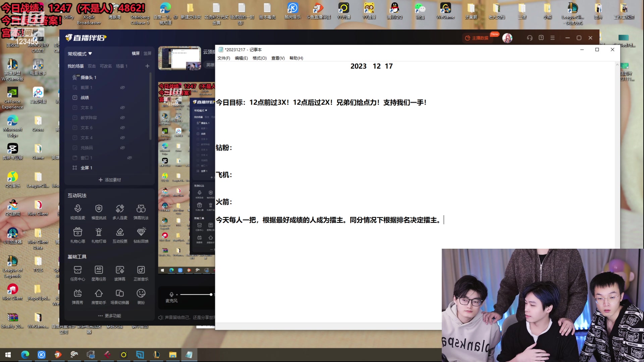Open the 查看(V) menu in Notepad
This screenshot has width=644, height=362.
coord(277,58)
